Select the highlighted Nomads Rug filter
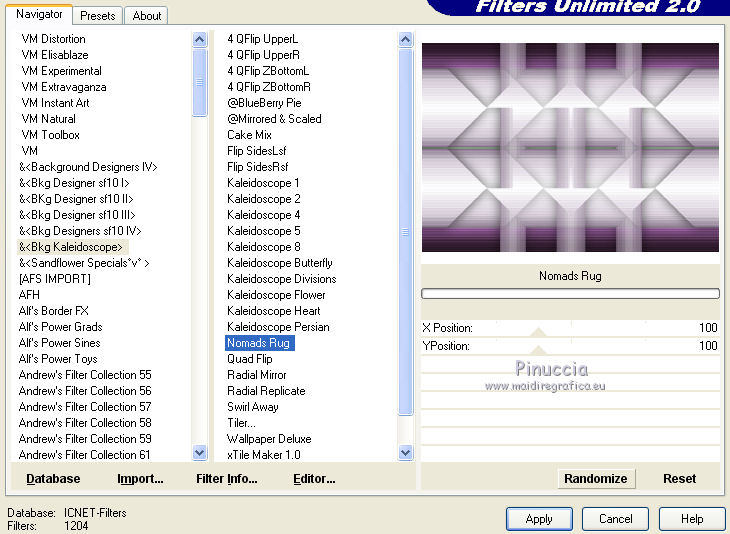This screenshot has height=534, width=730. pos(260,343)
